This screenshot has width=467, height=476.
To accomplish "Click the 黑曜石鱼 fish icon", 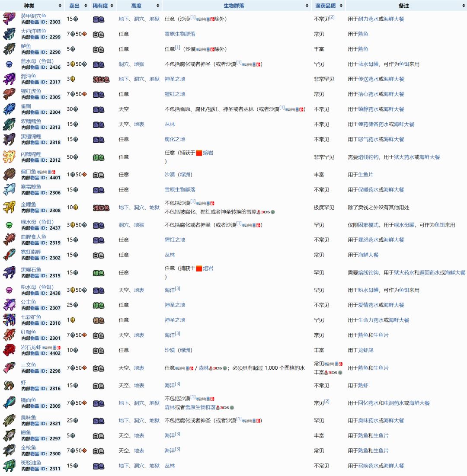I will click(x=9, y=273).
